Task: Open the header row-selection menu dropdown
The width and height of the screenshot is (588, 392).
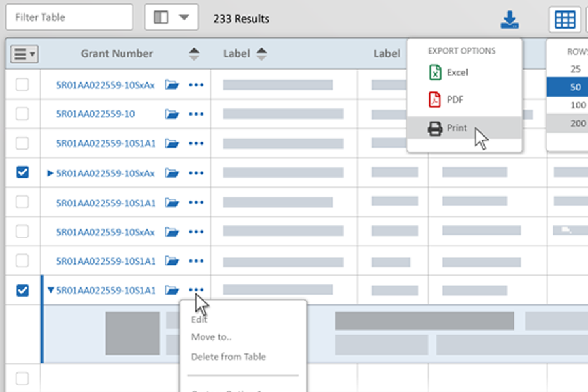Action: pos(24,54)
